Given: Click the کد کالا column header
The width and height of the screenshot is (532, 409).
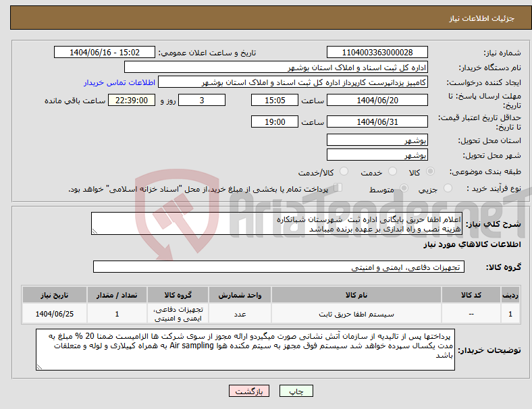Looking at the screenshot, I should pos(471,295).
